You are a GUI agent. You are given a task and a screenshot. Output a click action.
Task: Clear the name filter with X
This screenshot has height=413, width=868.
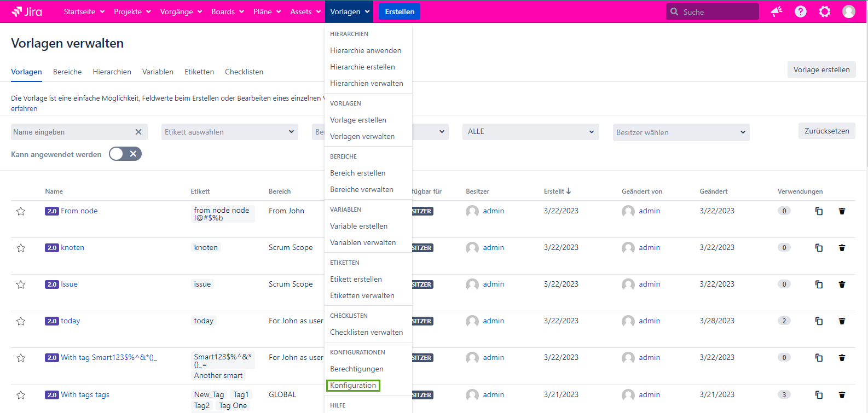[x=138, y=132]
